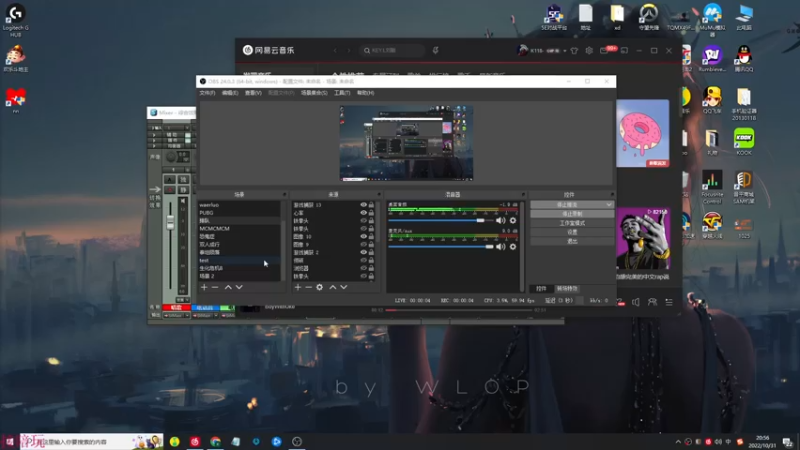Open NetEase Music messages mail icon
Viewport: 800px width, 450px height.
click(x=605, y=51)
